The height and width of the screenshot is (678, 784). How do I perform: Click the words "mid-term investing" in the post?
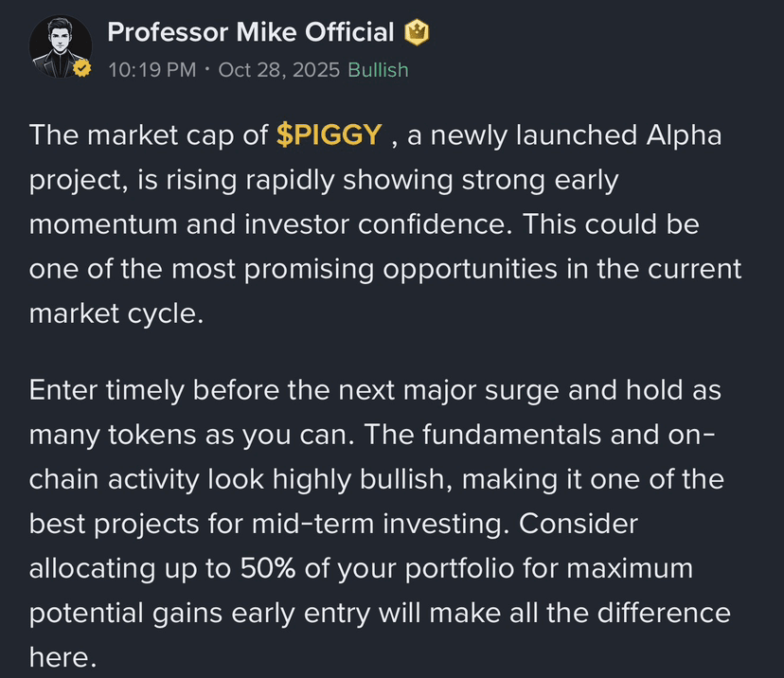(381, 524)
